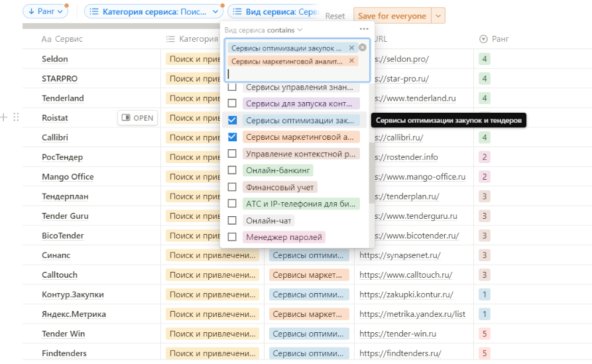
Task: Check Управление контекстной р option
Action: point(232,154)
